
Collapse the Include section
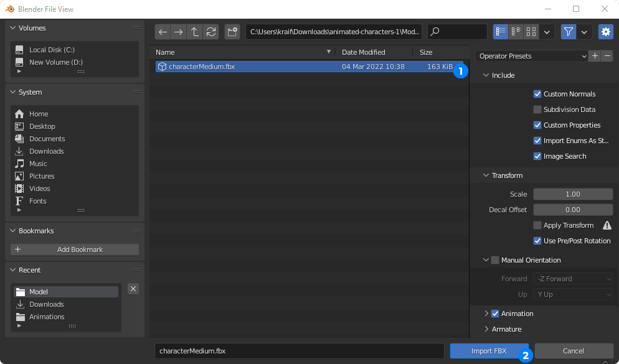point(486,75)
